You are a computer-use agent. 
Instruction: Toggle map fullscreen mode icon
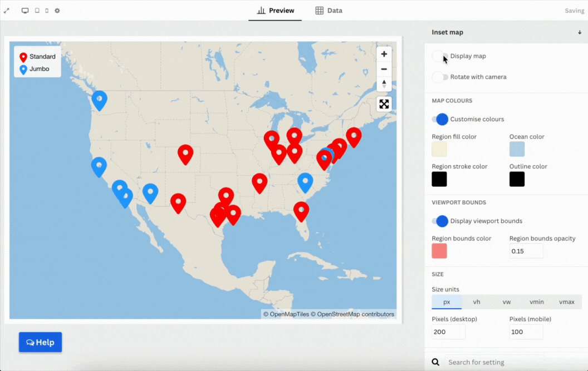pos(384,104)
